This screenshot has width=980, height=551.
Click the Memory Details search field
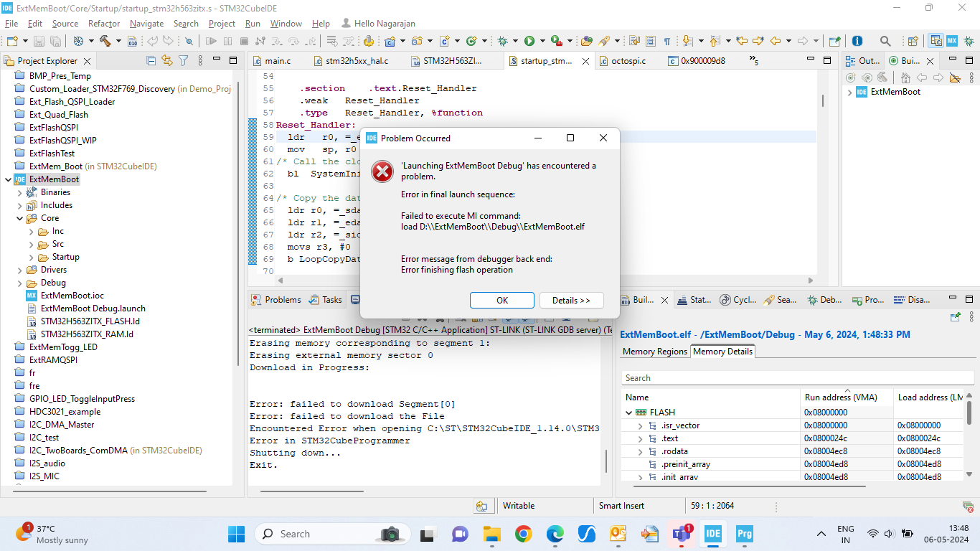pos(789,378)
